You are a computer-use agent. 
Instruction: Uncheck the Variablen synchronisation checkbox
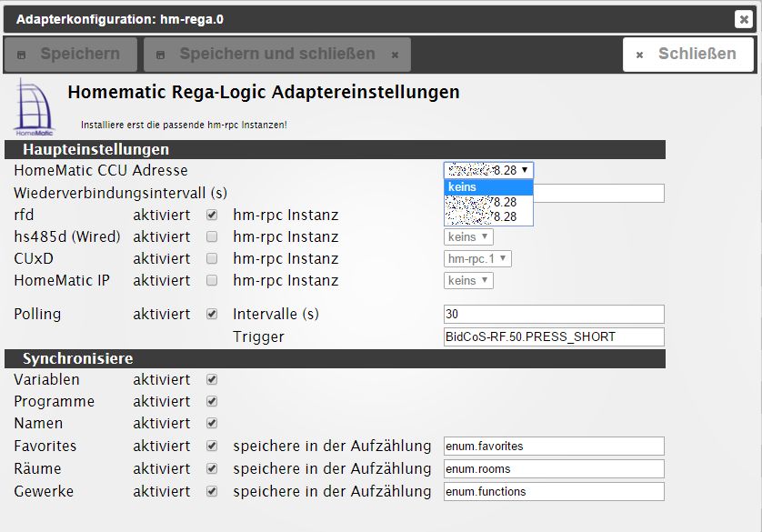tap(212, 379)
